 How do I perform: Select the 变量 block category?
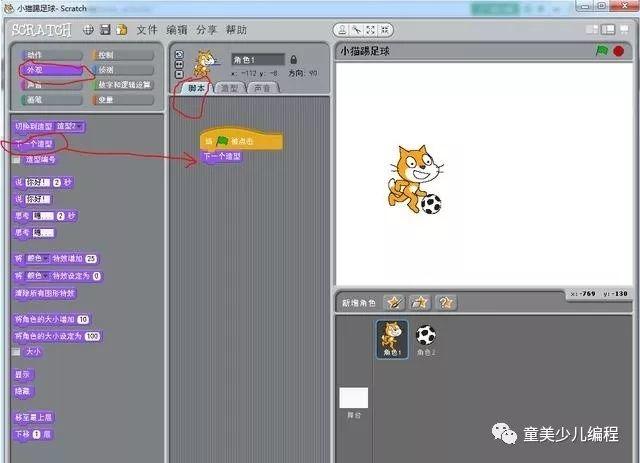tap(122, 100)
